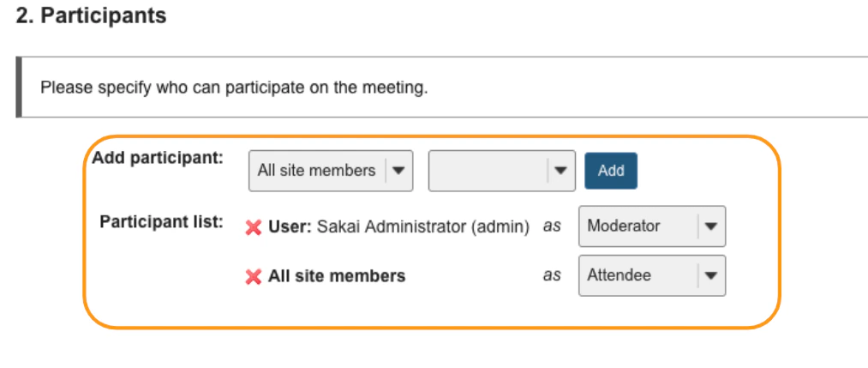This screenshot has height=368, width=868.
Task: Click the 'Add participant:' label
Action: [x=158, y=158]
